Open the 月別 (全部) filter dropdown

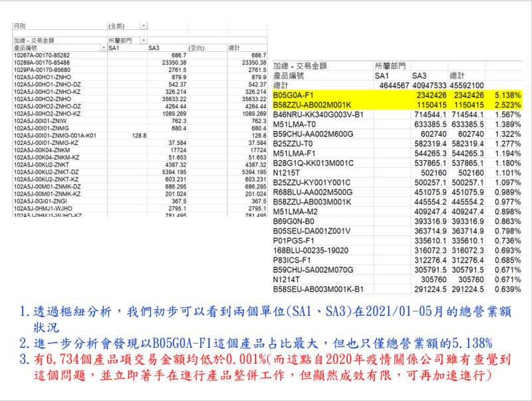(x=142, y=25)
